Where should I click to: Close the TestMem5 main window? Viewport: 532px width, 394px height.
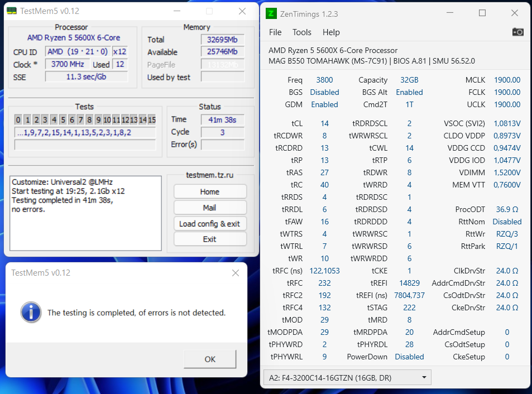tap(242, 11)
